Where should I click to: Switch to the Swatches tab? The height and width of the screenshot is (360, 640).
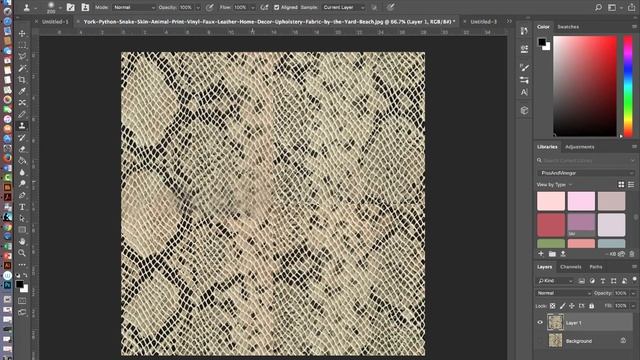(x=568, y=27)
